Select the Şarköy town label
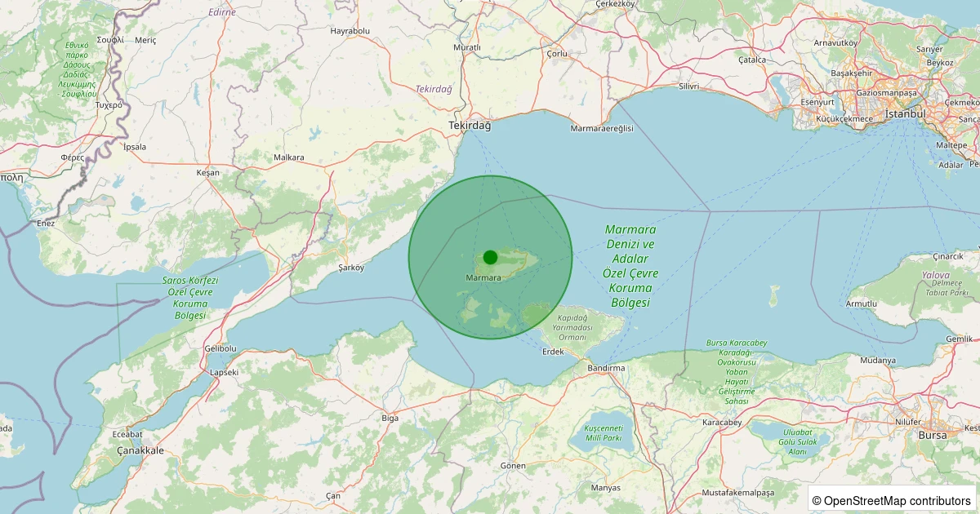Screen dimensions: 980x514 (350, 267)
